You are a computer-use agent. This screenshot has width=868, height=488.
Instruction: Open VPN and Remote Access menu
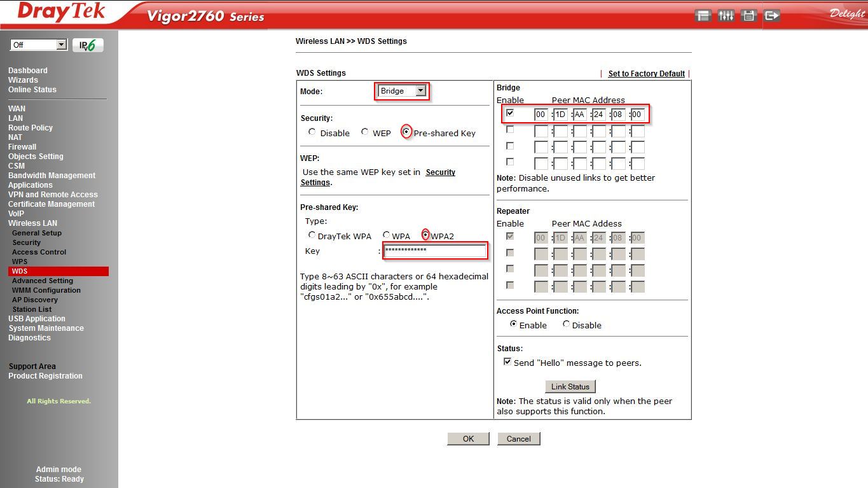point(53,195)
